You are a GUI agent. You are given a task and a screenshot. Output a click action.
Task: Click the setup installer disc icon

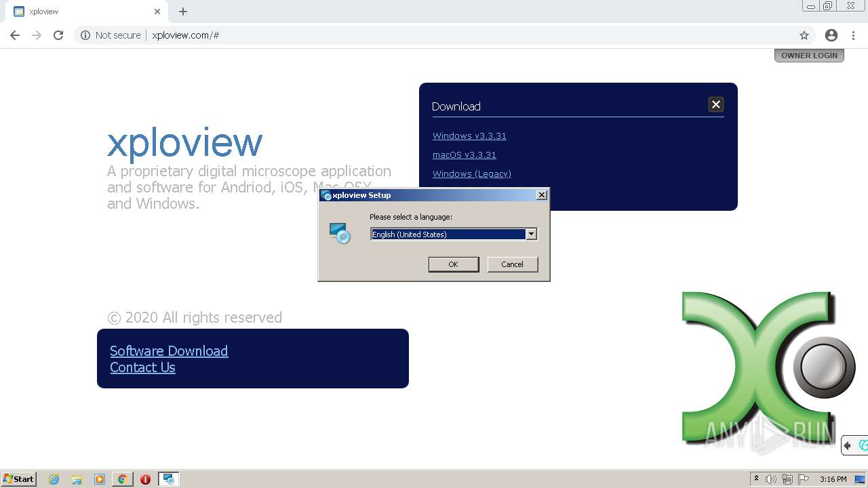tap(340, 233)
